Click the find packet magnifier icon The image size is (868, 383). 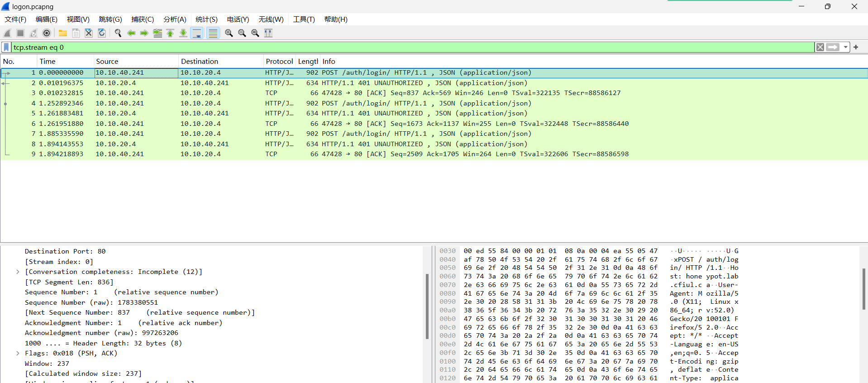coord(118,33)
